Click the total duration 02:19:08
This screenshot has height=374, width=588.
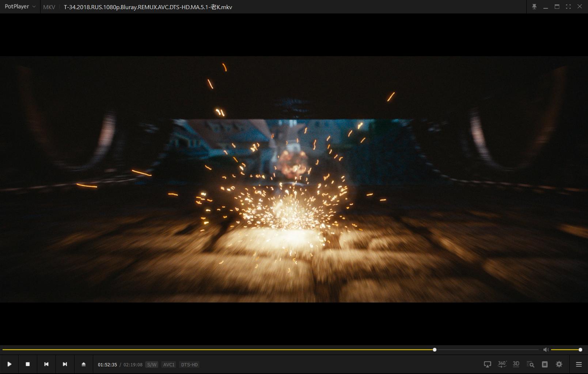pyautogui.click(x=133, y=365)
